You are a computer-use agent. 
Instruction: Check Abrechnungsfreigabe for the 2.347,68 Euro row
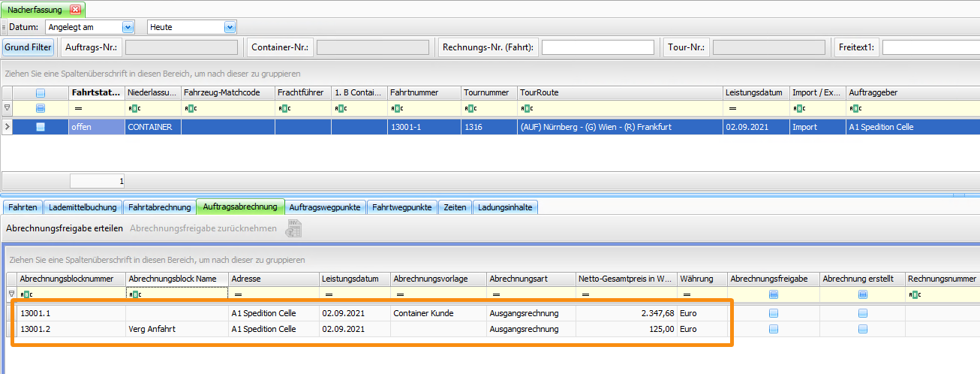click(773, 313)
